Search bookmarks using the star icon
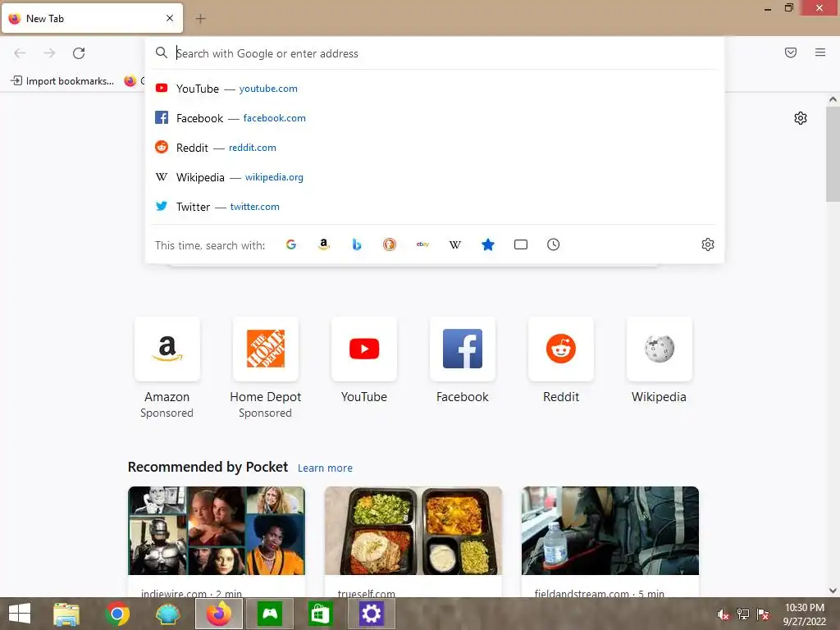Screen dimensions: 840x630 point(488,244)
